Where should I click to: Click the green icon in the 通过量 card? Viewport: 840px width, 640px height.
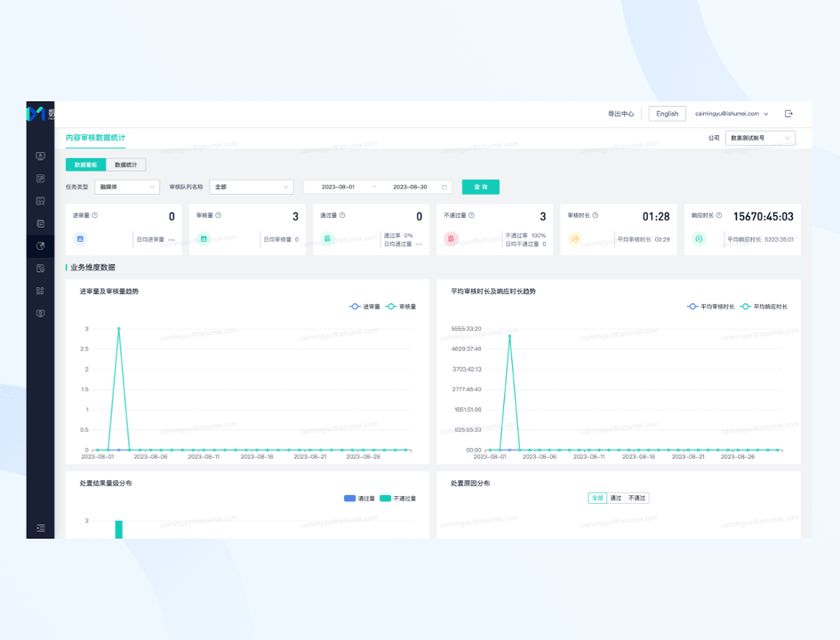pyautogui.click(x=327, y=239)
